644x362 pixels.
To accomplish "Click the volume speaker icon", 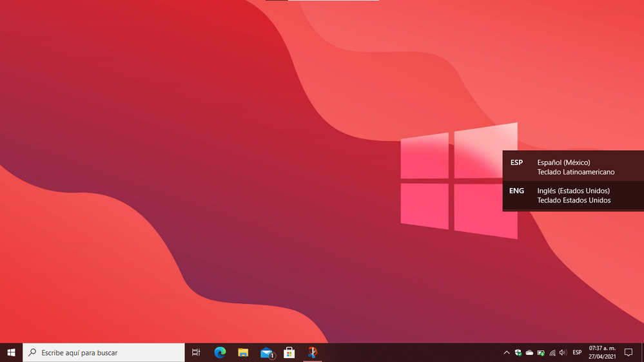I will [563, 352].
